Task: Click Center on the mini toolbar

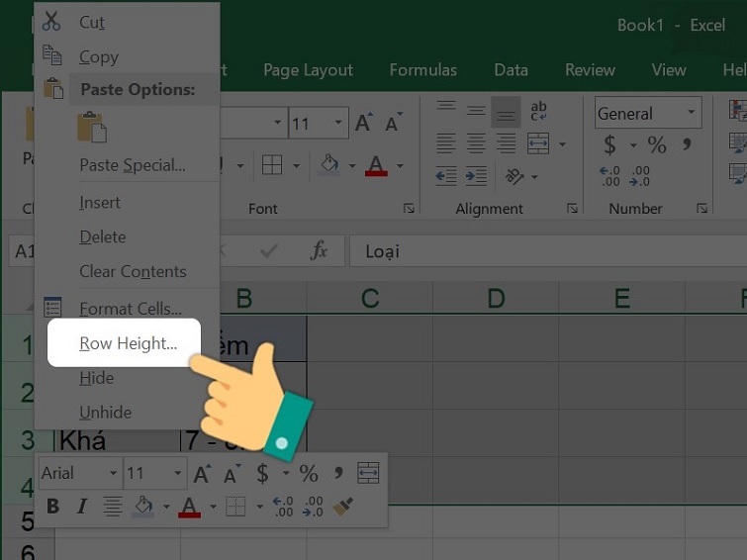Action: click(x=113, y=507)
